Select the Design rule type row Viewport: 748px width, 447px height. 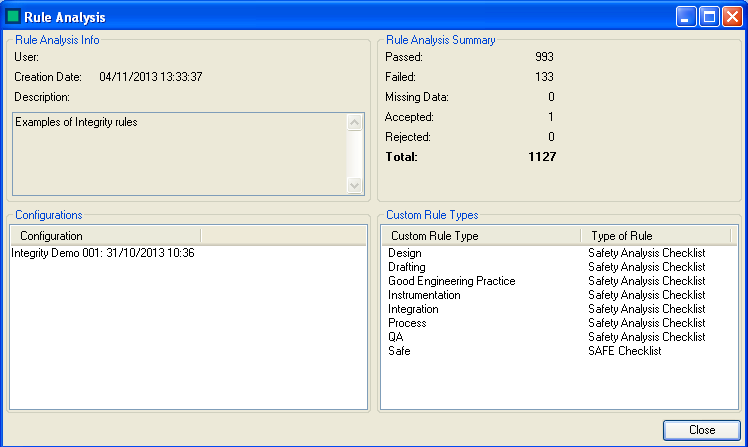click(405, 254)
